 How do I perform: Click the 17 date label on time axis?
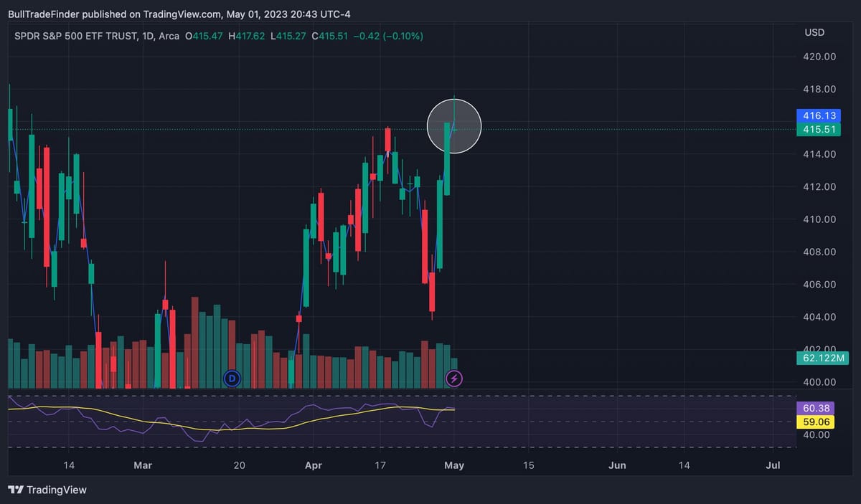pyautogui.click(x=380, y=465)
